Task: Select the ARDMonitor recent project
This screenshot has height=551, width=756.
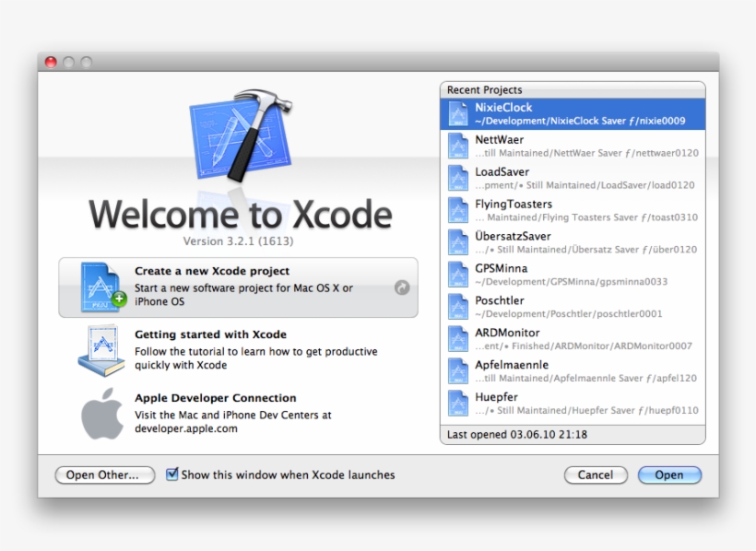Action: [x=573, y=339]
